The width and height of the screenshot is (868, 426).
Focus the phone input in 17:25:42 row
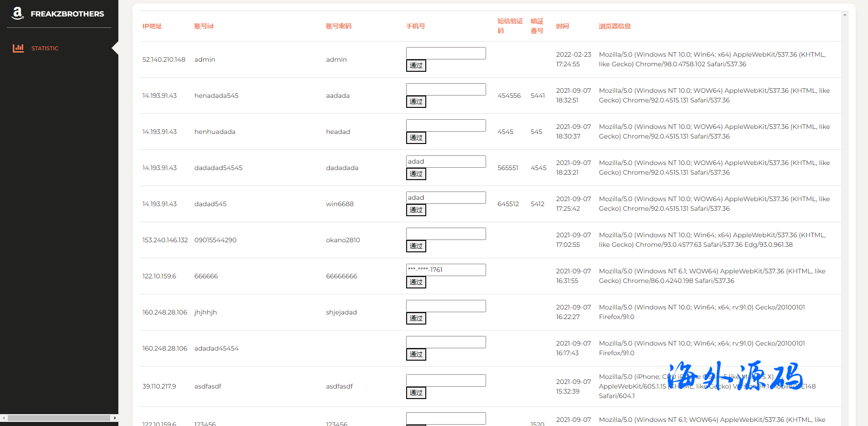click(x=445, y=197)
